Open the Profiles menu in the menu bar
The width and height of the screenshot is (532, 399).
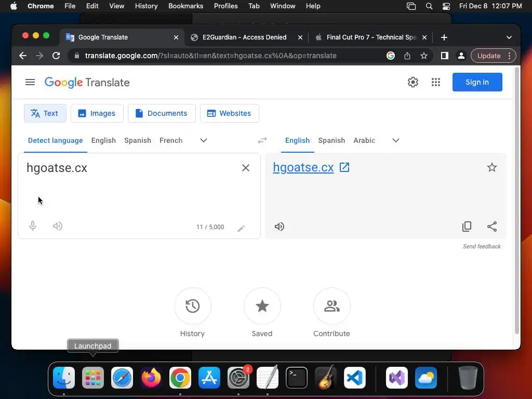[x=225, y=6]
